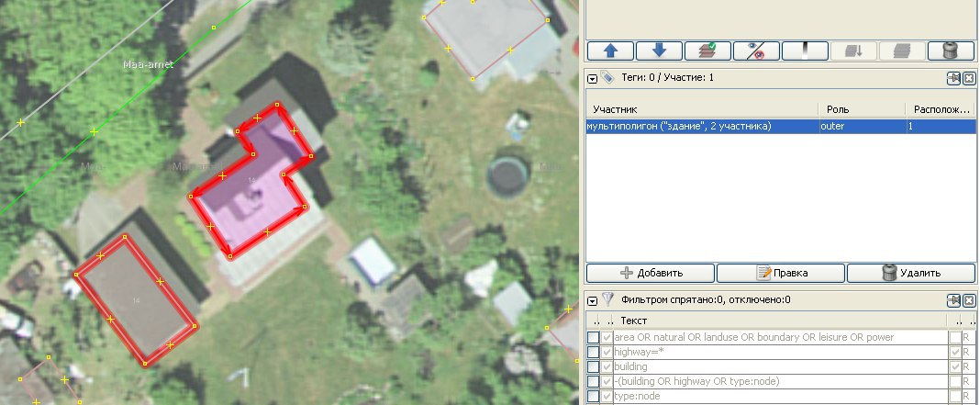Screen dimensions: 980x405
Task: Click mode R cell of building filter
Action: [967, 366]
